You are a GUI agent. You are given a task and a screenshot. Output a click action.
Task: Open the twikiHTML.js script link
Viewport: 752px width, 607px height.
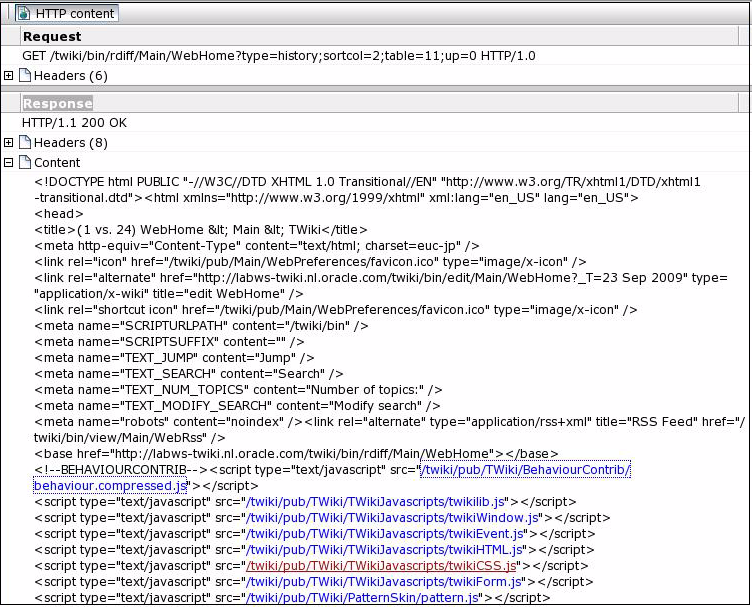pos(384,550)
